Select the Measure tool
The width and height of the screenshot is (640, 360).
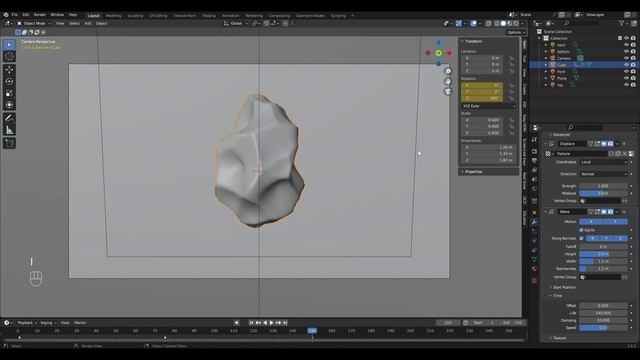pos(9,130)
